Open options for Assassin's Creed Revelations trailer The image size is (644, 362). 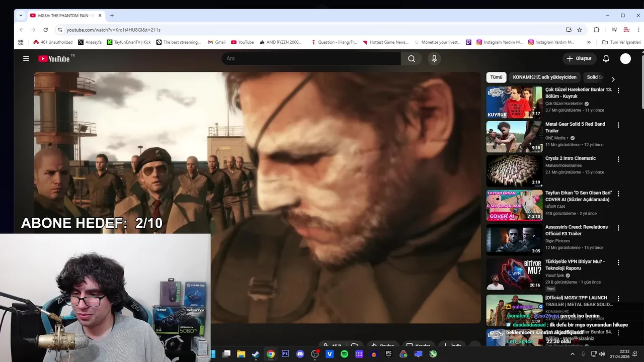(x=618, y=228)
